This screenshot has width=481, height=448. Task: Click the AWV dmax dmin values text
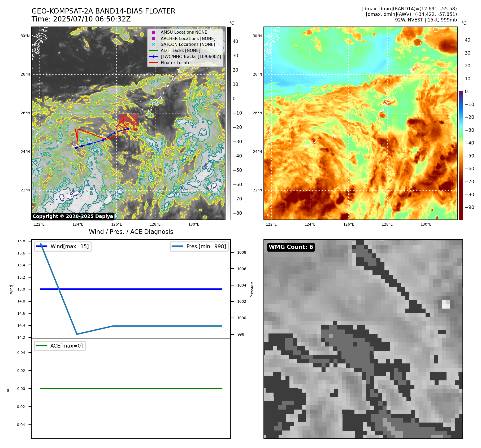(411, 14)
